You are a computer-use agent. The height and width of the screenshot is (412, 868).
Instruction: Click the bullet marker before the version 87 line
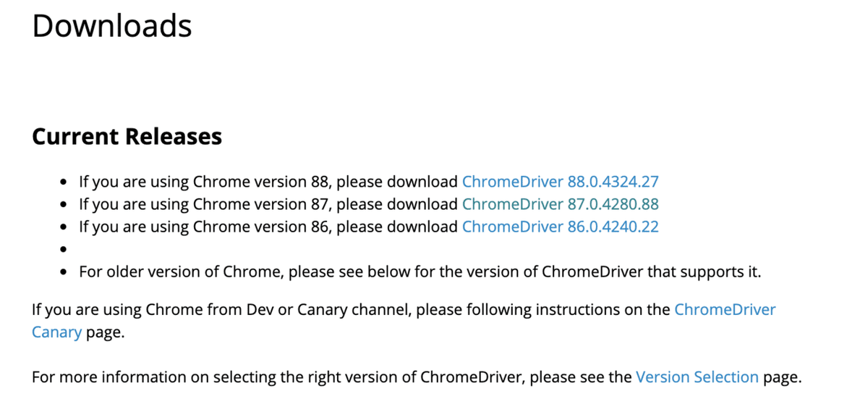pyautogui.click(x=65, y=205)
